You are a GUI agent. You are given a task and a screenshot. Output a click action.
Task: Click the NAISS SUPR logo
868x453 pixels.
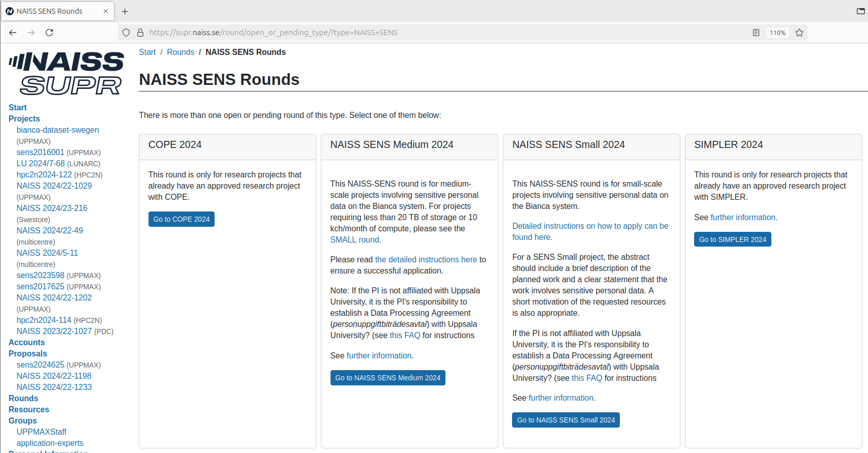(66, 73)
